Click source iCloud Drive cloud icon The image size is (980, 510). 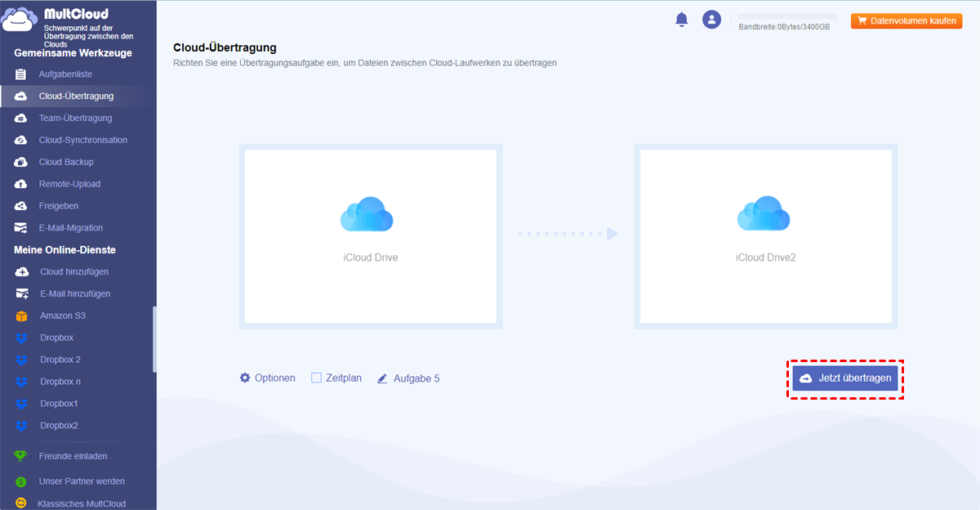[367, 214]
